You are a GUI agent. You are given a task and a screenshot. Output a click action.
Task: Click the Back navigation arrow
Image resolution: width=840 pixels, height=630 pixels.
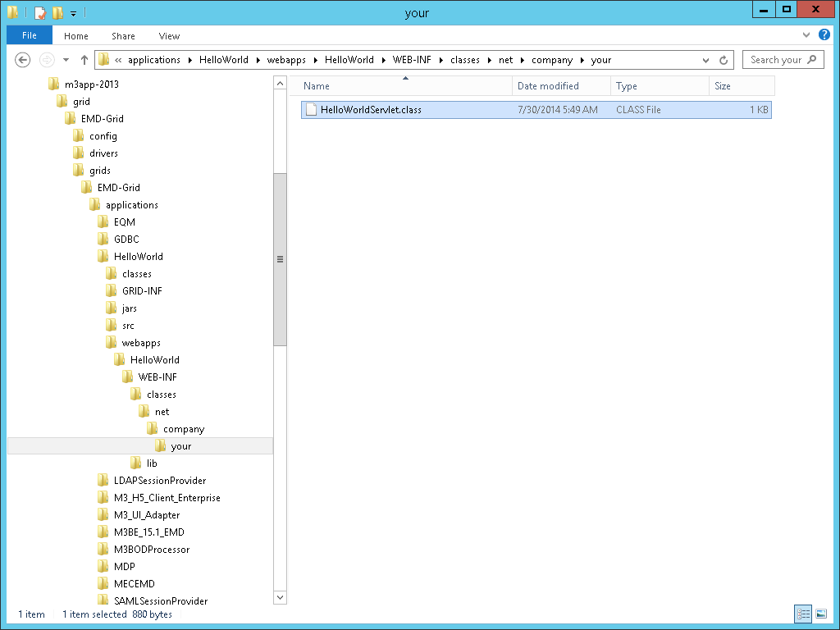[23, 60]
